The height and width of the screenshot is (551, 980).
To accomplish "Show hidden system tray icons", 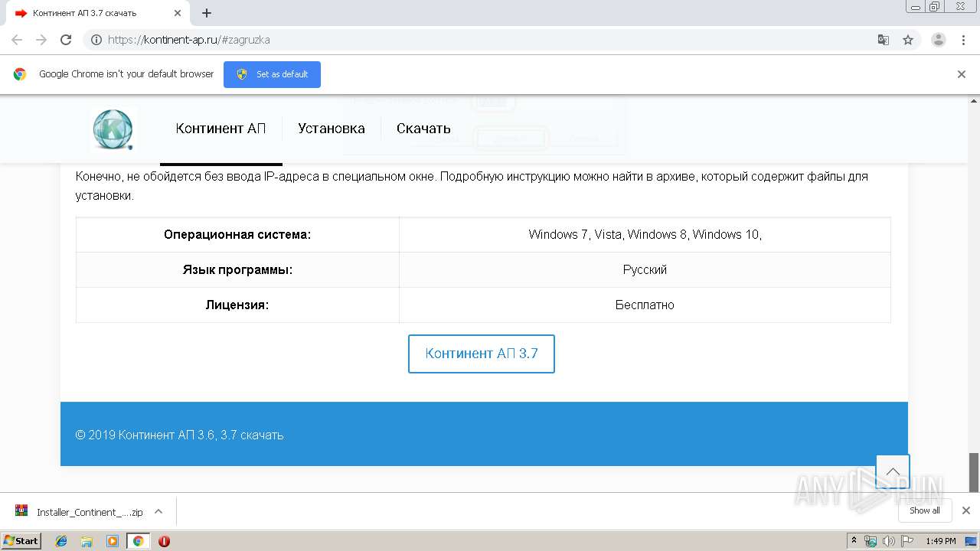I will (x=854, y=540).
